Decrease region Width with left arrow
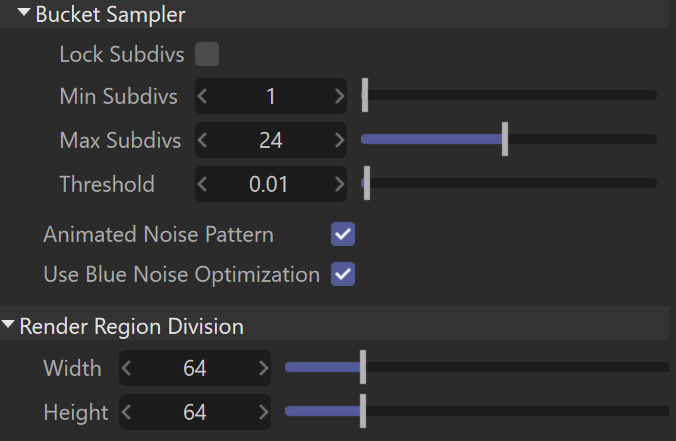The width and height of the screenshot is (676, 441). pyautogui.click(x=126, y=368)
